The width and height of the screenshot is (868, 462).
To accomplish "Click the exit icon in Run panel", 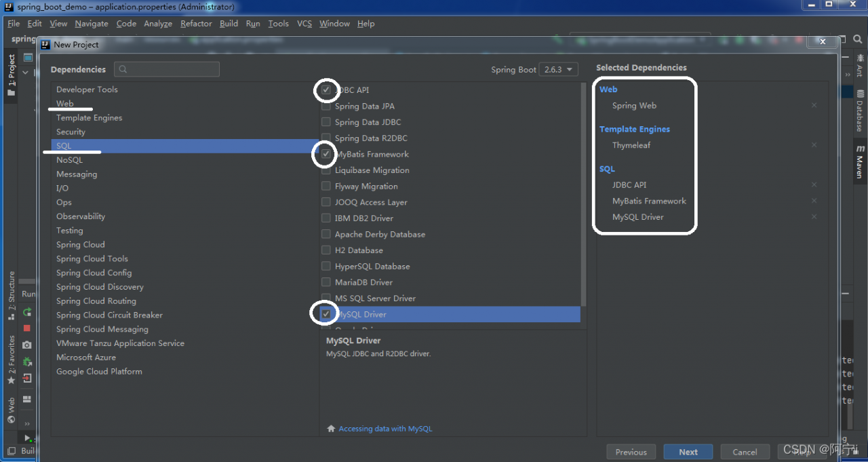I will [27, 379].
